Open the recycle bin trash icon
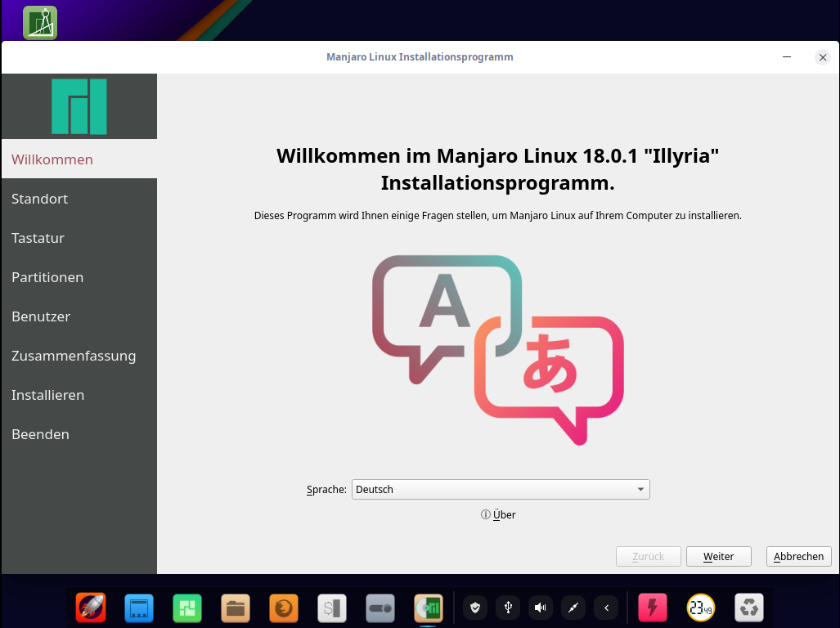840x628 pixels. [x=749, y=608]
